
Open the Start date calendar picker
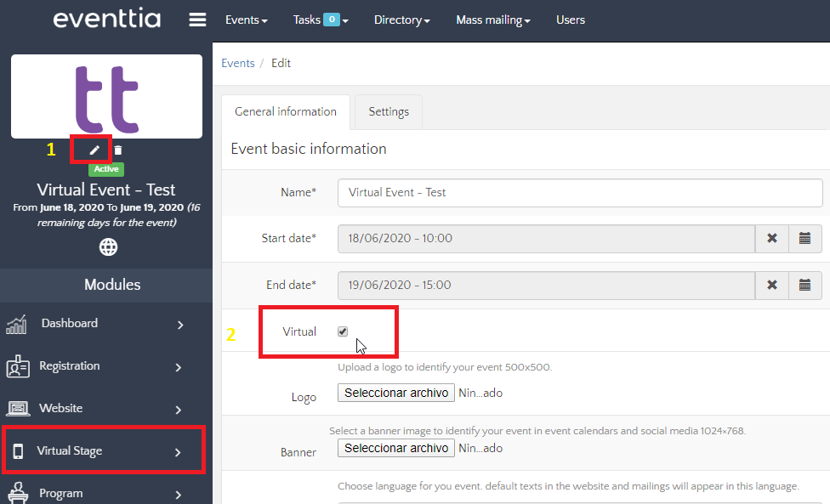804,239
